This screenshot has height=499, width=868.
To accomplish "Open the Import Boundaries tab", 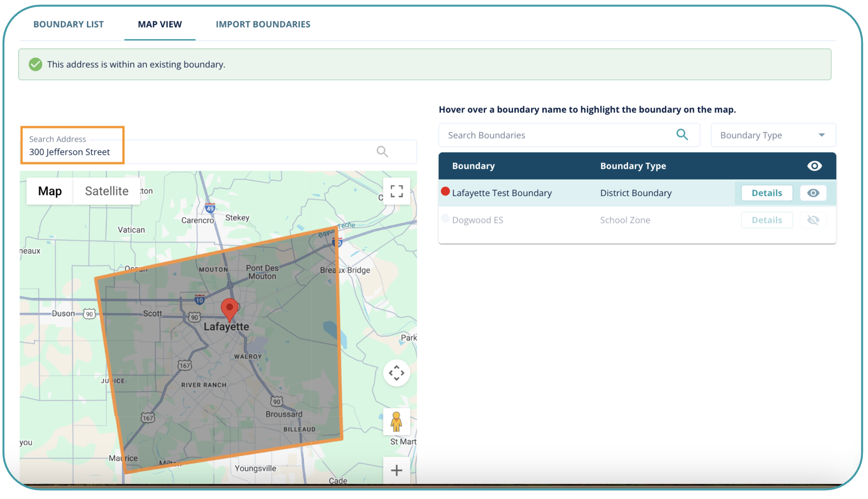I will [x=263, y=24].
